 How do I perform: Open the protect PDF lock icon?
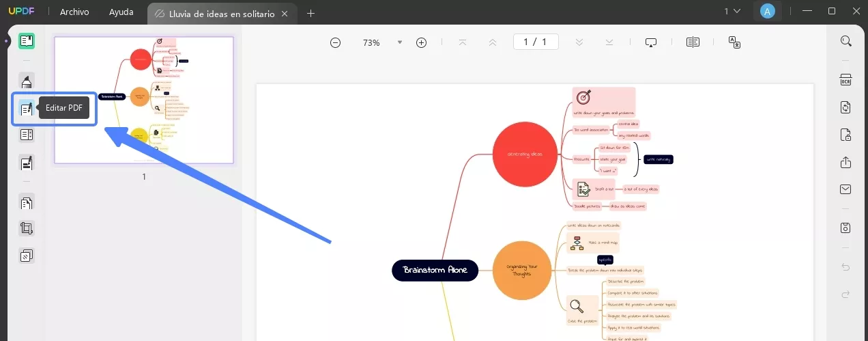(x=846, y=135)
